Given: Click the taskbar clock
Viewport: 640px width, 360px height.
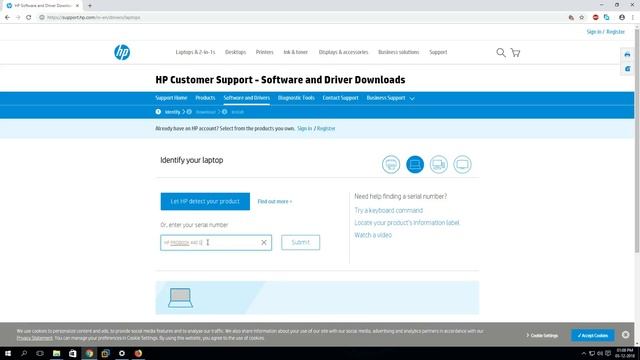Looking at the screenshot, I should pyautogui.click(x=625, y=353).
